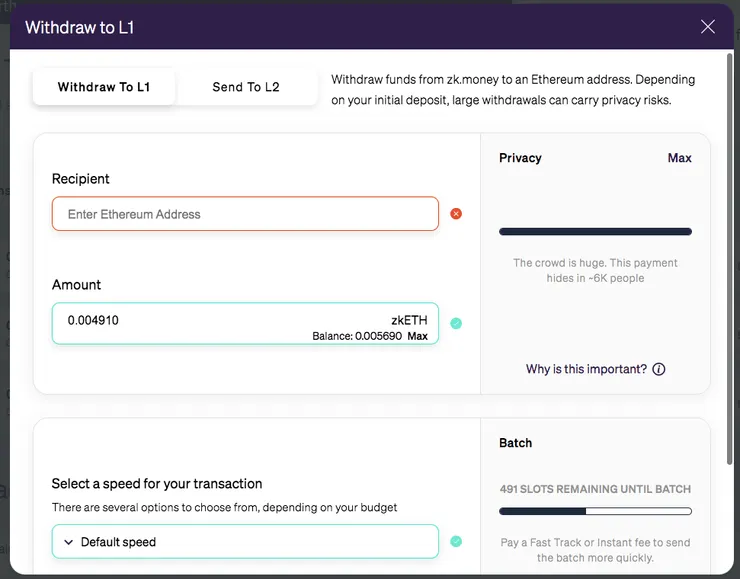740x579 pixels.
Task: Switch to the Send To L2 tab
Action: click(246, 87)
